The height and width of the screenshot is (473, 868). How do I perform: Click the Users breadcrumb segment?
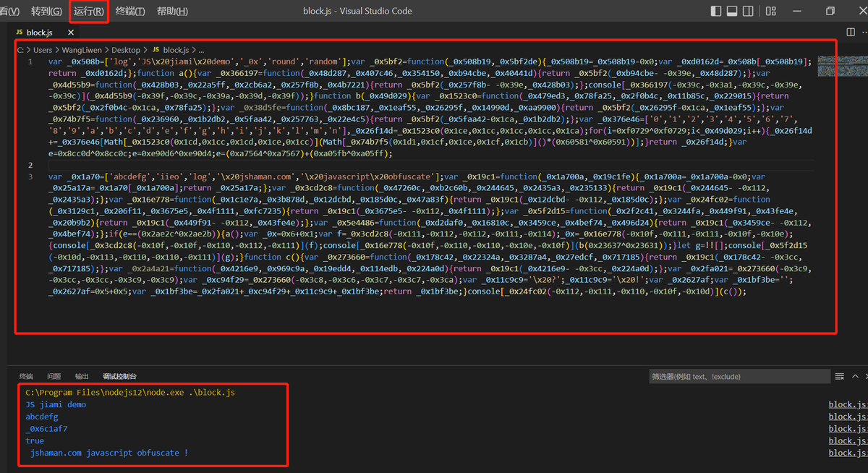click(43, 50)
